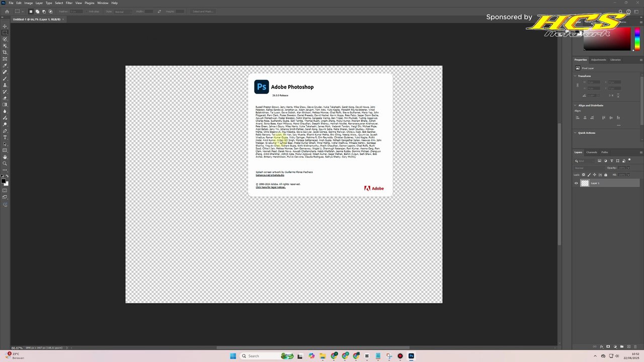Viewport: 644px width, 362px height.
Task: Open the Layers panel options menu
Action: [640, 152]
